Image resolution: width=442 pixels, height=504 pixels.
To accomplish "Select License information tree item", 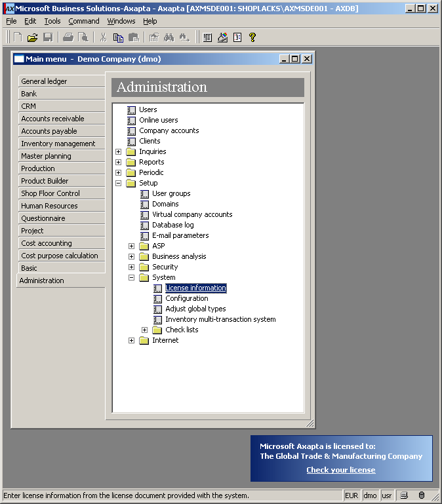I will (196, 288).
